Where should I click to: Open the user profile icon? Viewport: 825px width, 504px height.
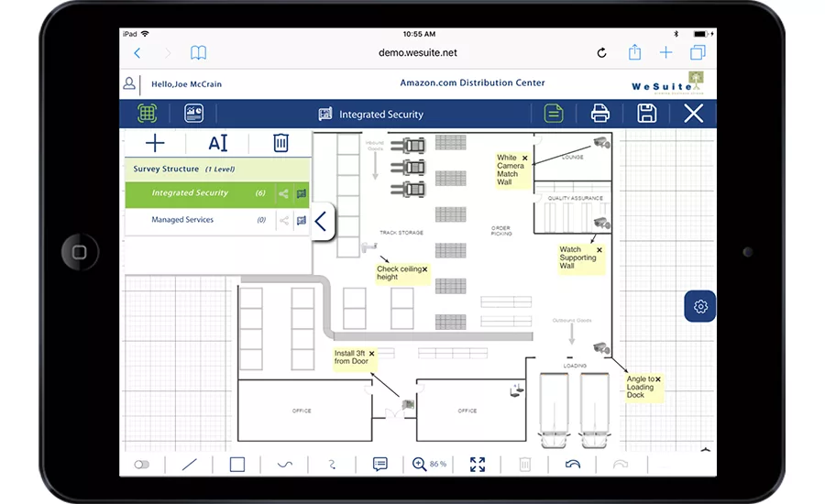tap(129, 83)
